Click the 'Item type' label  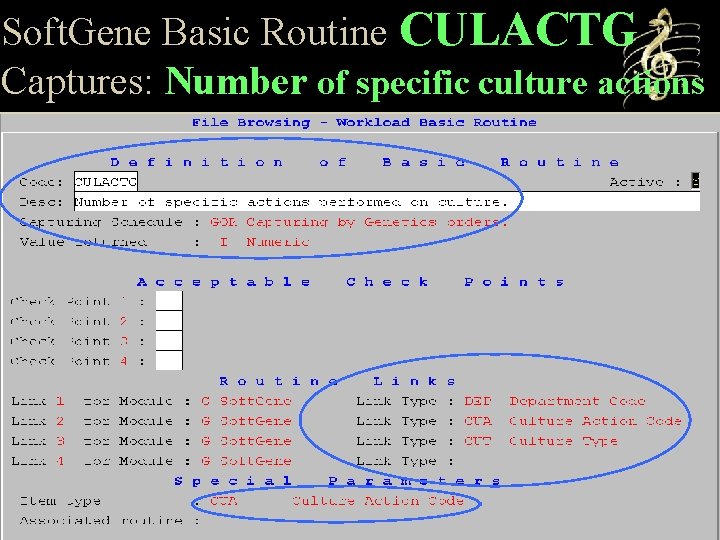(x=60, y=501)
